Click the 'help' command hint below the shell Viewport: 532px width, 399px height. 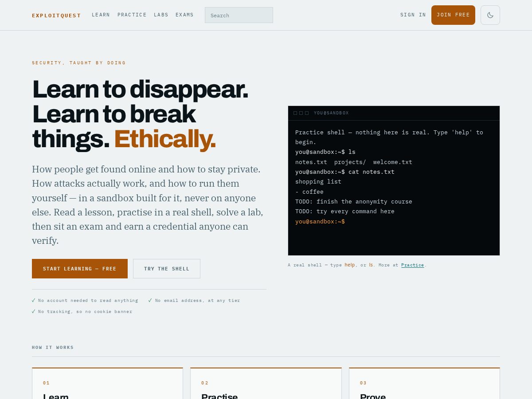coord(350,265)
